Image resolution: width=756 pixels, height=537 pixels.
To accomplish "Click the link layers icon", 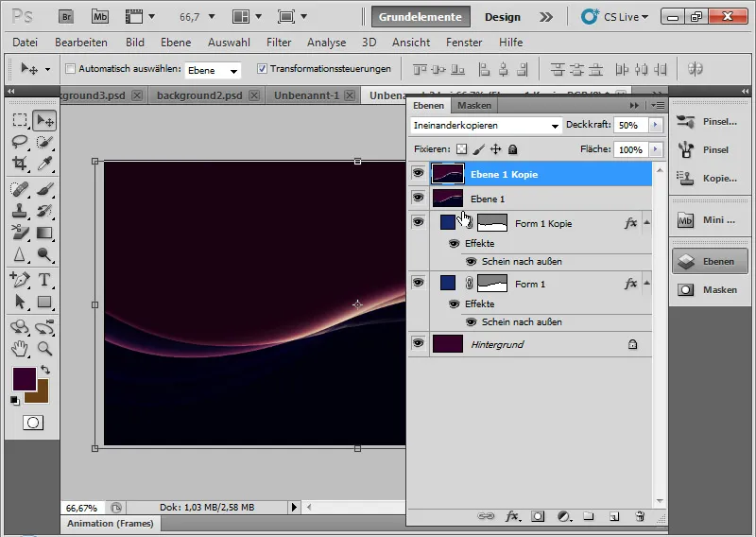I will tap(486, 516).
